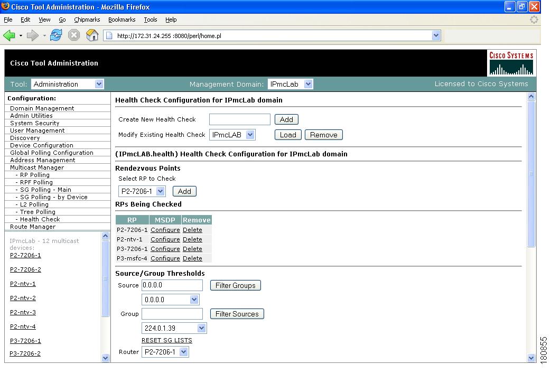Open device link P3-7206-1 in device list
Image resolution: width=551 pixels, height=392 pixels.
click(x=25, y=341)
